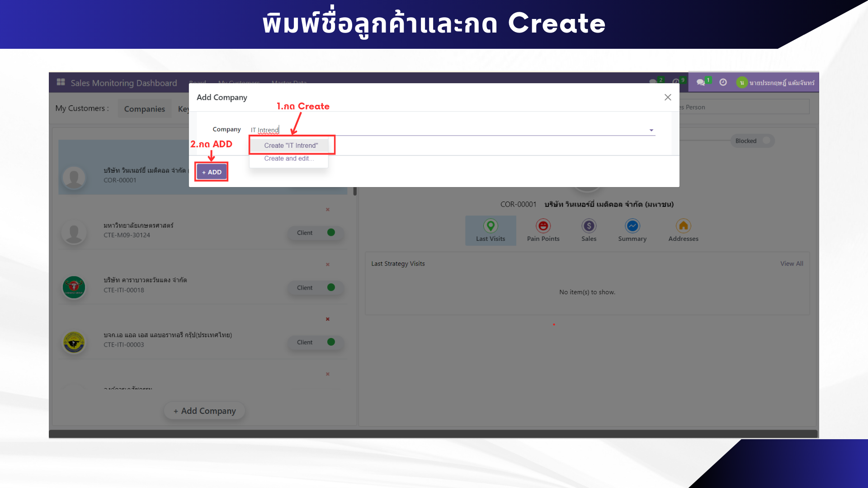This screenshot has width=868, height=488.
Task: Open the apps grid menu icon
Action: pos(61,82)
